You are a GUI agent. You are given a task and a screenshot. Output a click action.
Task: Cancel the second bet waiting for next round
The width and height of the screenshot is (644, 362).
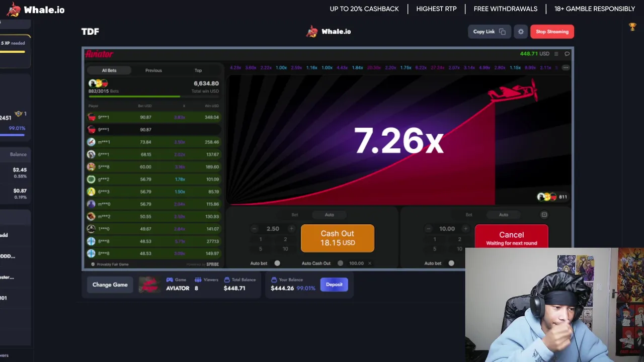click(x=511, y=236)
